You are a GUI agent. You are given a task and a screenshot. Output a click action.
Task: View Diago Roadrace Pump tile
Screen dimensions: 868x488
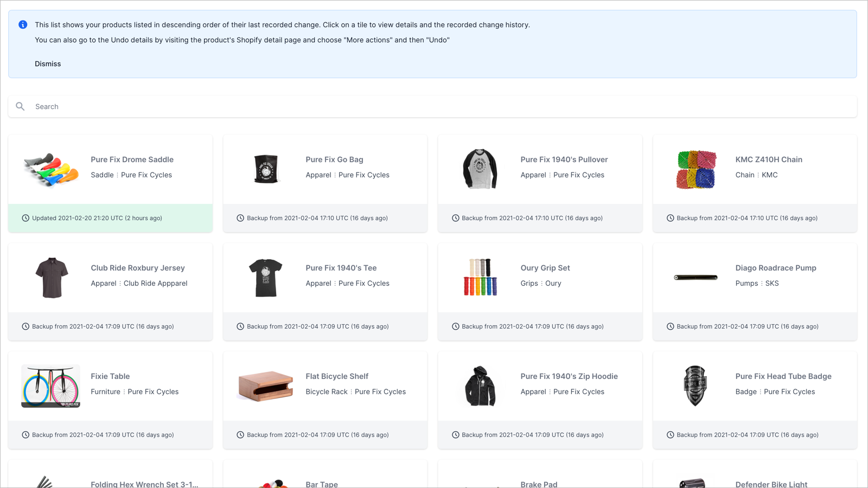pyautogui.click(x=755, y=292)
